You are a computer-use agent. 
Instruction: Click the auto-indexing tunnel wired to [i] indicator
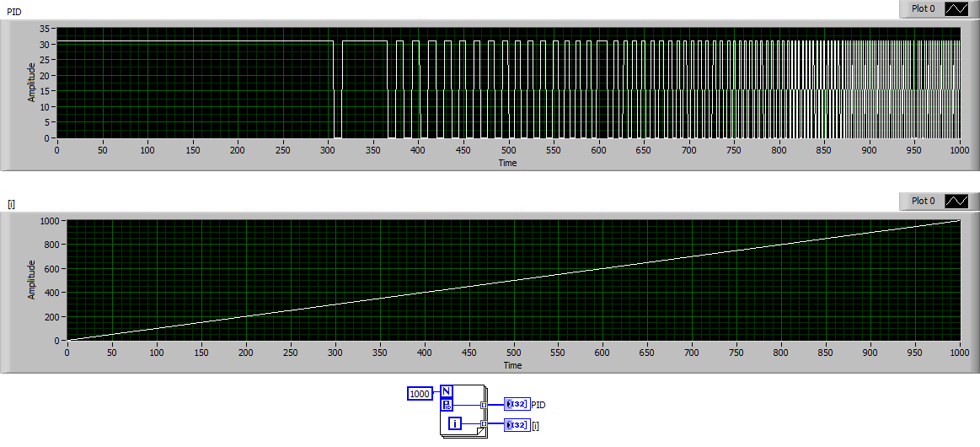click(x=484, y=424)
